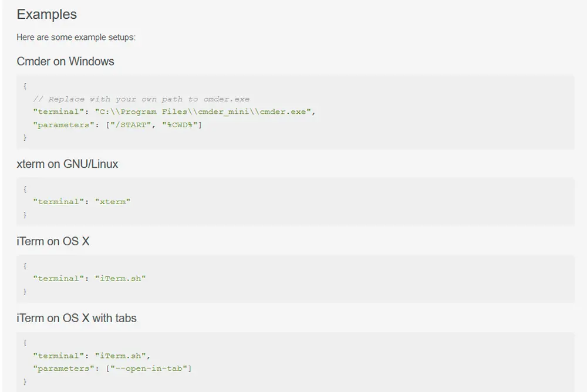Click the "Examples" section heading
Image resolution: width=587 pixels, height=392 pixels.
pyautogui.click(x=47, y=15)
